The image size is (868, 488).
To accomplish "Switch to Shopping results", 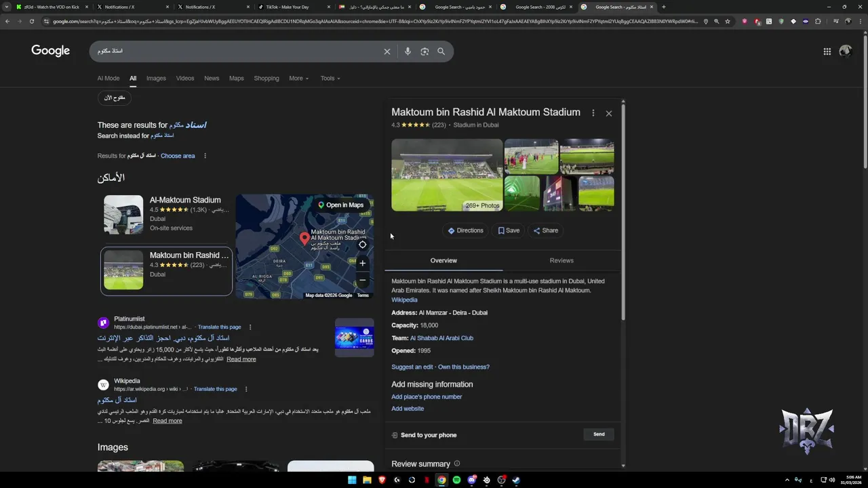I will click(267, 78).
